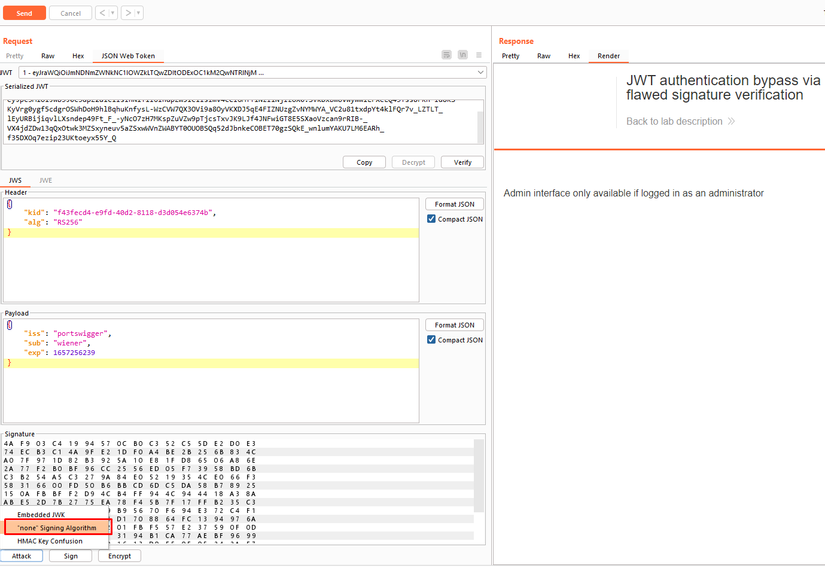Viewport: 825px width, 567px height.
Task: Click the Decrypt button
Action: (414, 162)
